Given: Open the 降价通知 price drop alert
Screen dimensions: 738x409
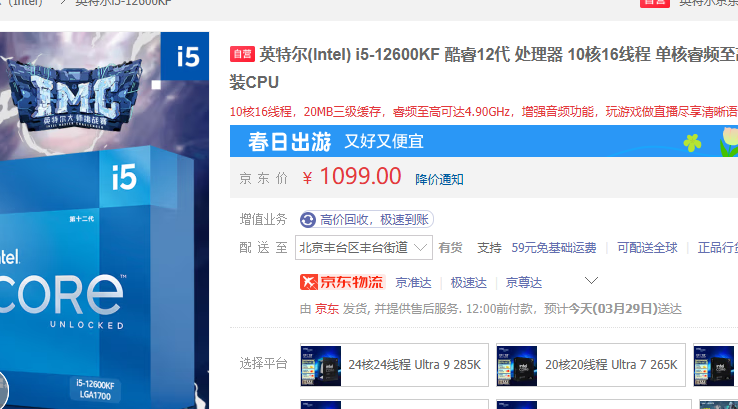Looking at the screenshot, I should (x=439, y=179).
